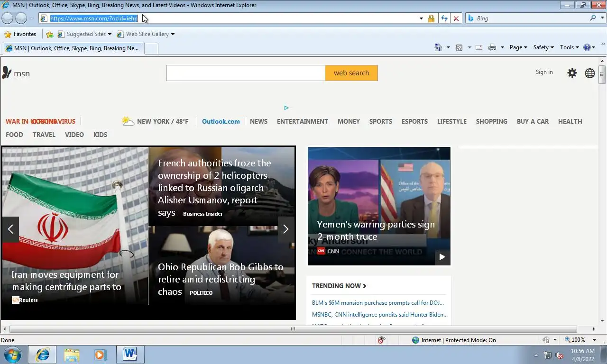Click the red Stop loading icon

tap(456, 18)
